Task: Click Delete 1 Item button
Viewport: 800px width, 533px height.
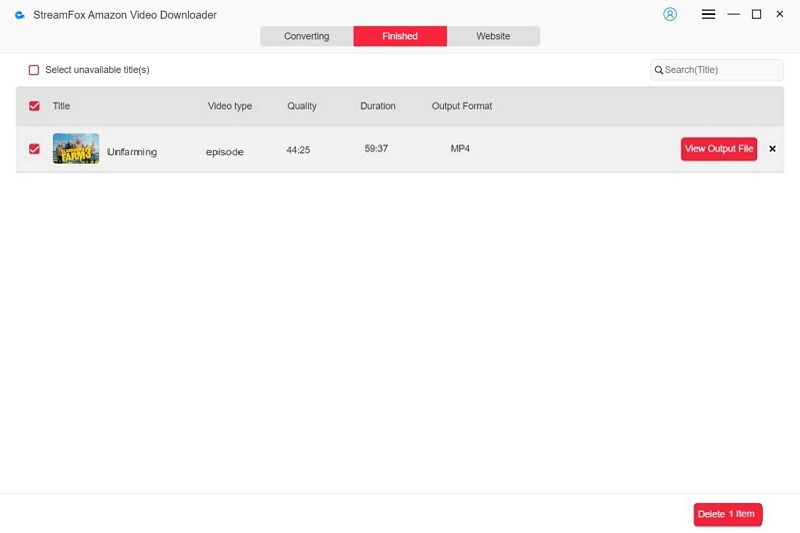Action: pos(728,514)
